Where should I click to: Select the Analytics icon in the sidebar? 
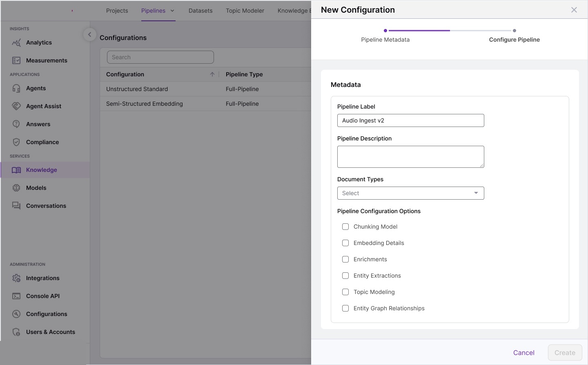pyautogui.click(x=16, y=42)
